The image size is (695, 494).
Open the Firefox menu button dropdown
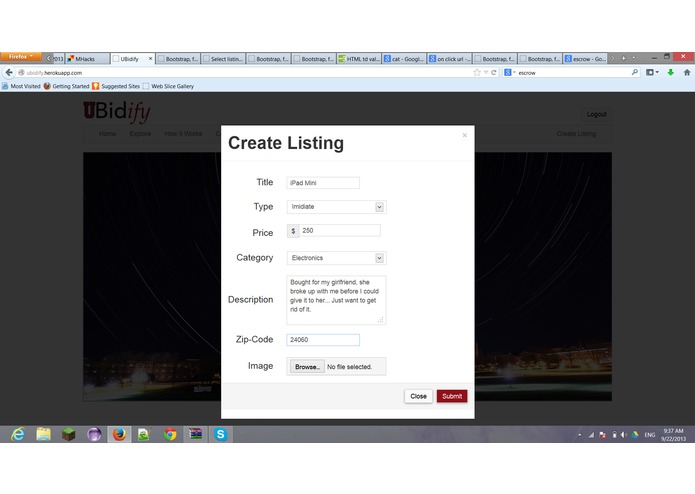coord(21,57)
